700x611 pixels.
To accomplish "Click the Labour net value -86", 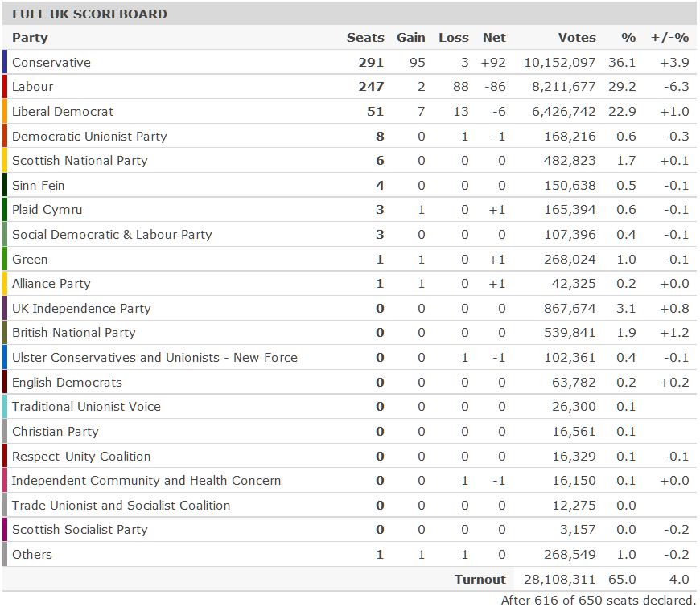I will click(495, 87).
